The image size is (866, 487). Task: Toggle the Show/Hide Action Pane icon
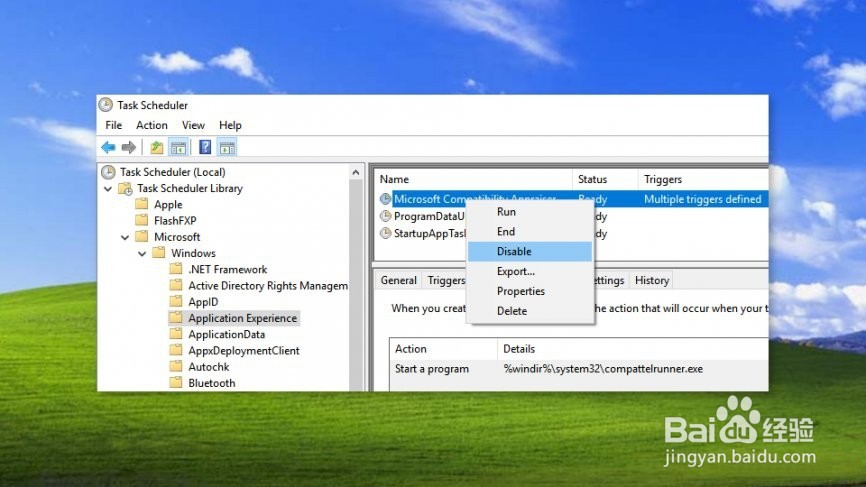tap(227, 147)
